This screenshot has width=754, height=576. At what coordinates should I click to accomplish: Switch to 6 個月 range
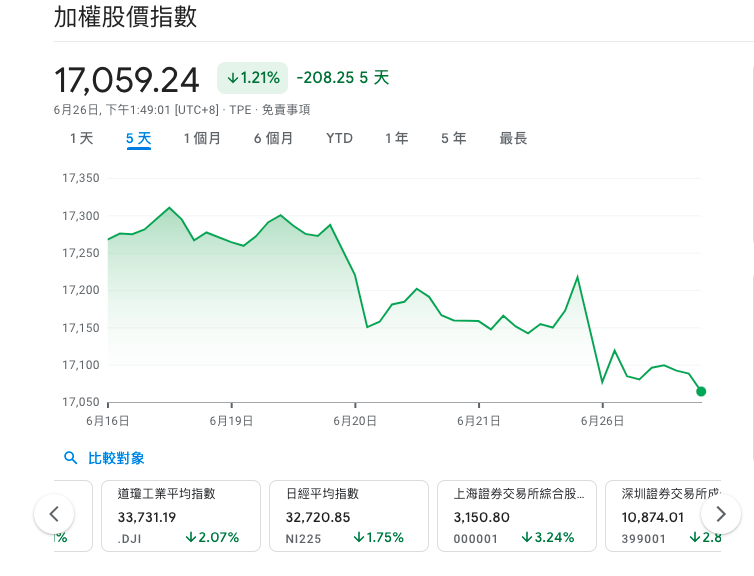pyautogui.click(x=273, y=138)
